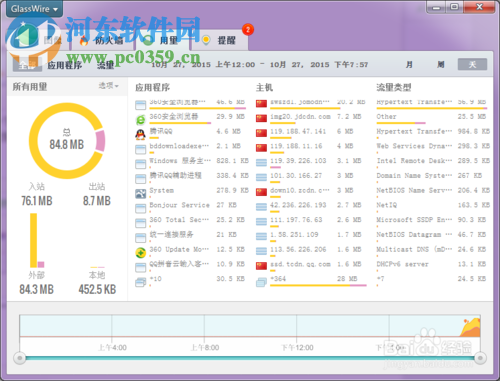
Task: Click the 统一连接服务 app icon
Action: 141,238
